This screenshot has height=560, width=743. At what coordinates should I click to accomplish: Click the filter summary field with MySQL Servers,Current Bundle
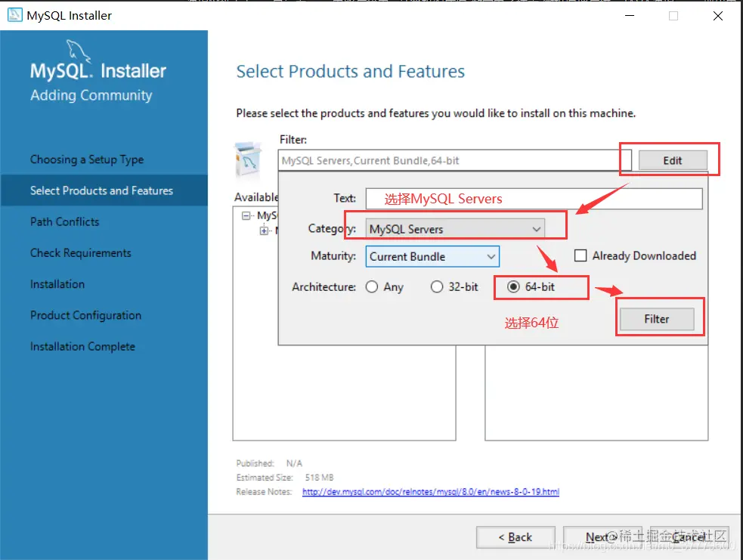454,160
